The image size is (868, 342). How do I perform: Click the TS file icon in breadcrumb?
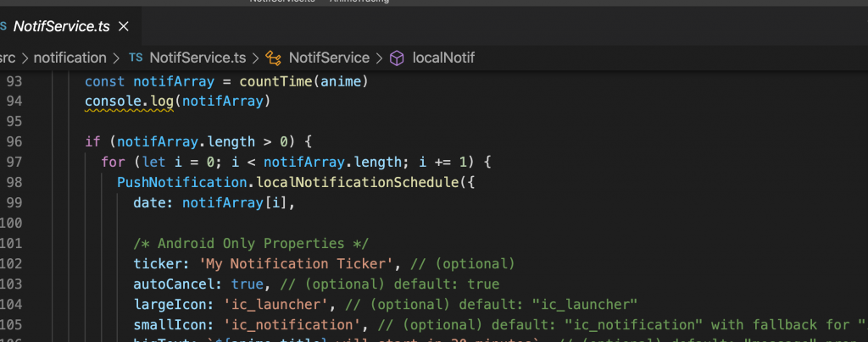coord(136,58)
